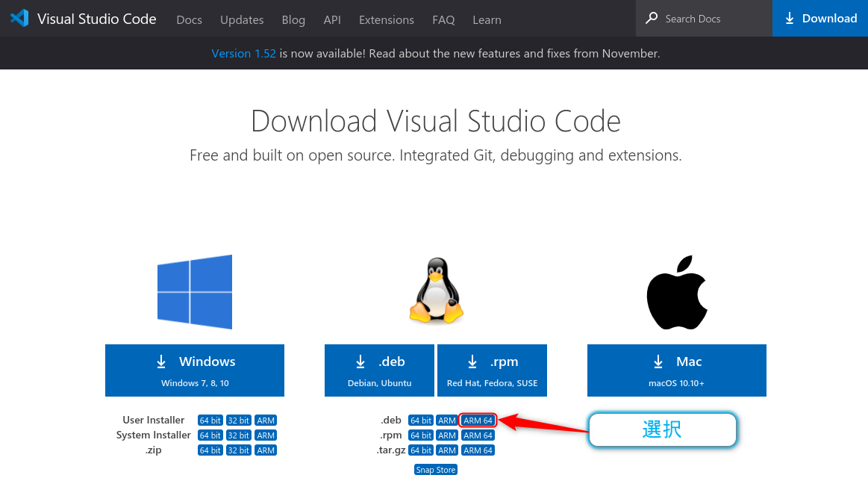Open the API nav item
Viewport: 868px width, 481px height.
332,19
